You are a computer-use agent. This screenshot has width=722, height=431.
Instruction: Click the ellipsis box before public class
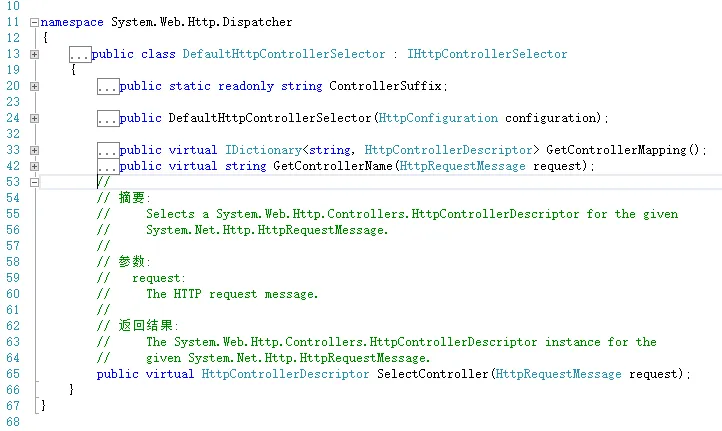pyautogui.click(x=81, y=55)
